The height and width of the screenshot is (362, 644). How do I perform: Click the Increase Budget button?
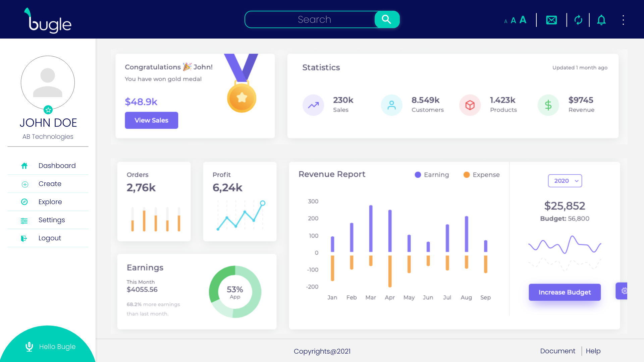click(565, 292)
